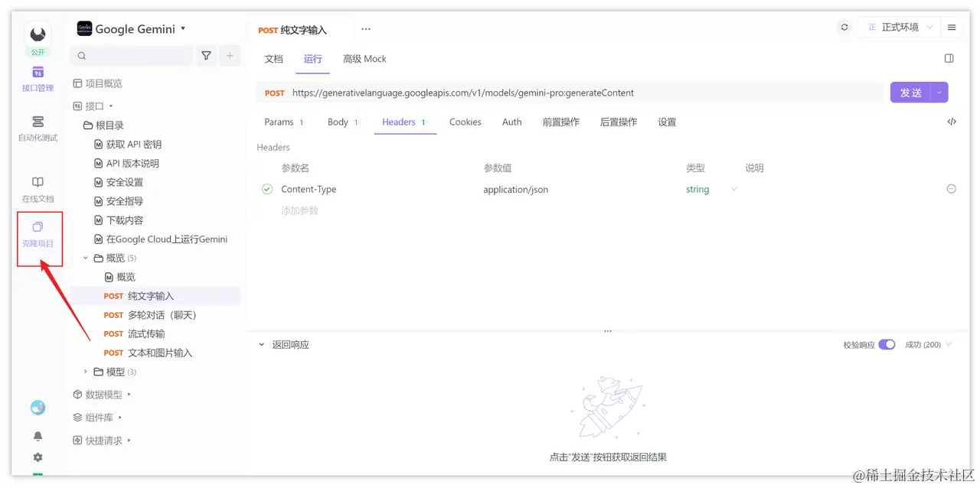Viewport: 980px width, 488px height.
Task: Open the 接口管理 sidebar section
Action: [38, 80]
